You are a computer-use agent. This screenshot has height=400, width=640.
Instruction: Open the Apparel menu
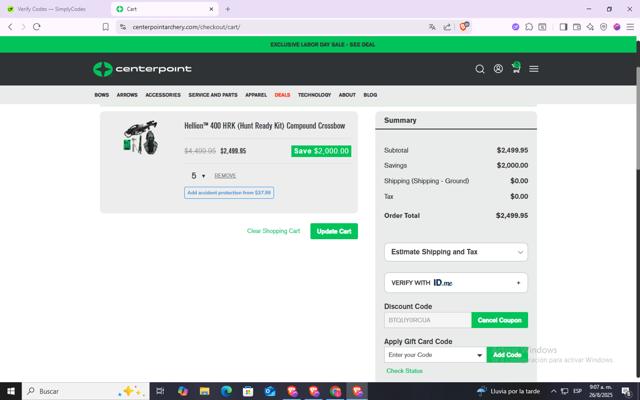[256, 95]
